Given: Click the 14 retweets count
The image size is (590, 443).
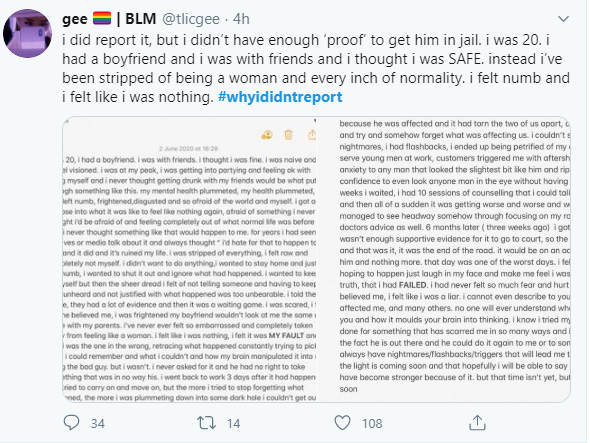Looking at the screenshot, I should [233, 423].
